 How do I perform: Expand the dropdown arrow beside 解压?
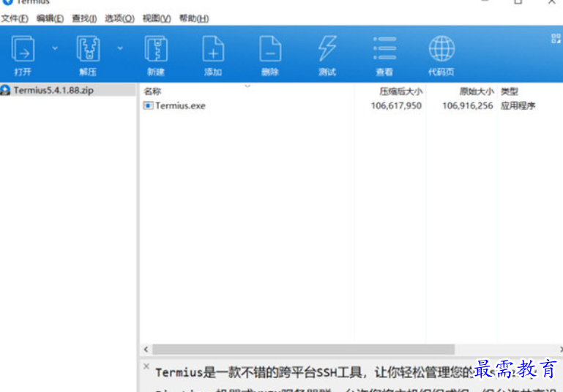(120, 48)
